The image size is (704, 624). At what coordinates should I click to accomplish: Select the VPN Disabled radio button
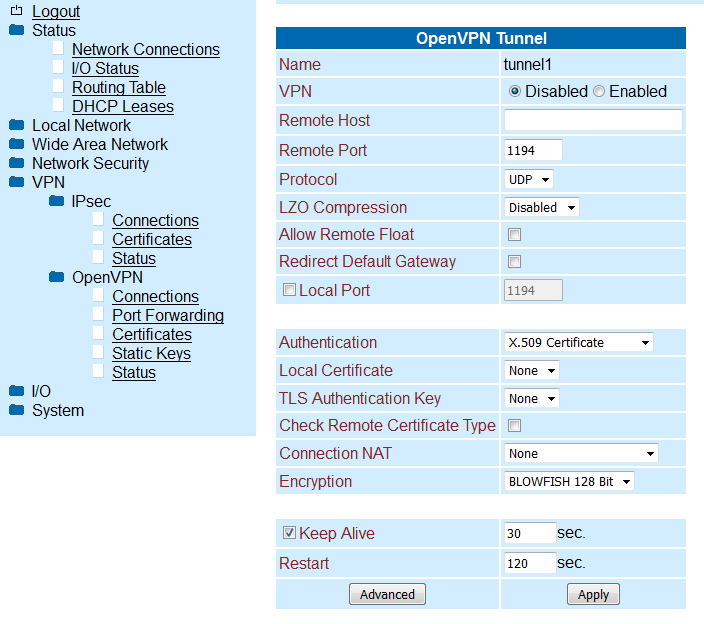coord(515,92)
